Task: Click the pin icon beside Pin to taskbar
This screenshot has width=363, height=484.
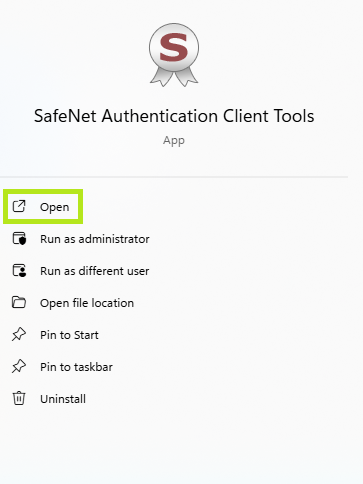Action: (x=19, y=367)
